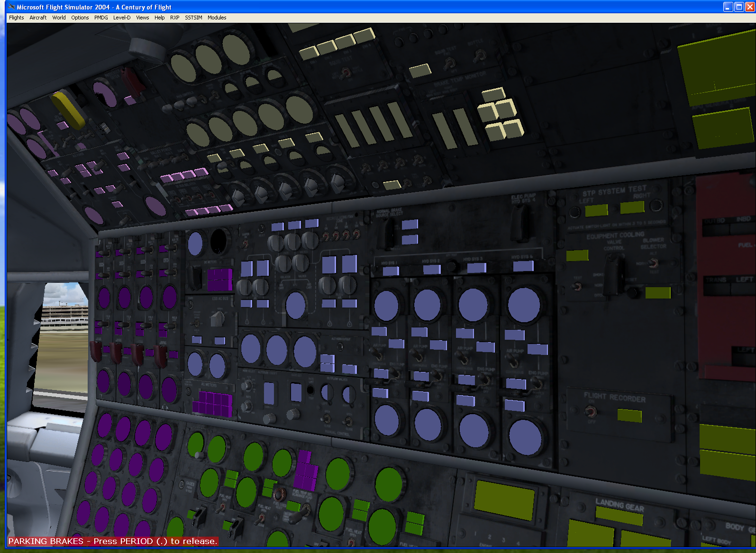This screenshot has height=553, width=756.
Task: Flip the Equipment Cooling blower selector switch
Action: pos(653,264)
